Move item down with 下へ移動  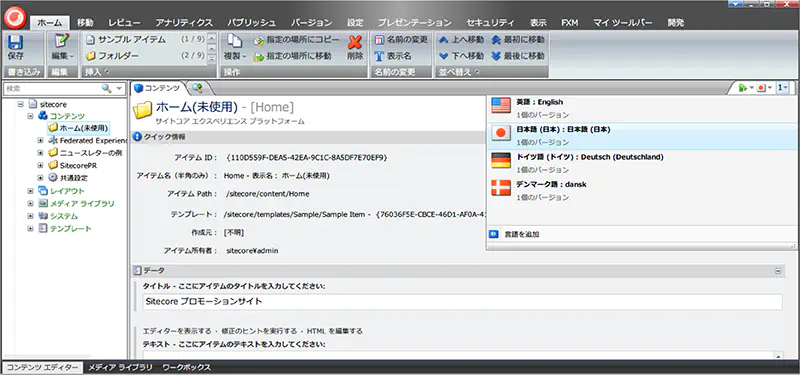tap(461, 56)
